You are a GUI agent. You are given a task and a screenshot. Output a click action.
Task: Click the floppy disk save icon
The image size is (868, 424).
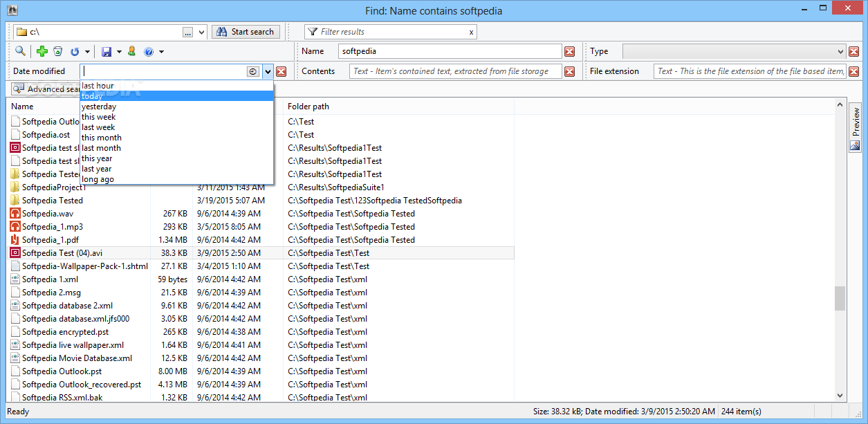click(x=107, y=51)
